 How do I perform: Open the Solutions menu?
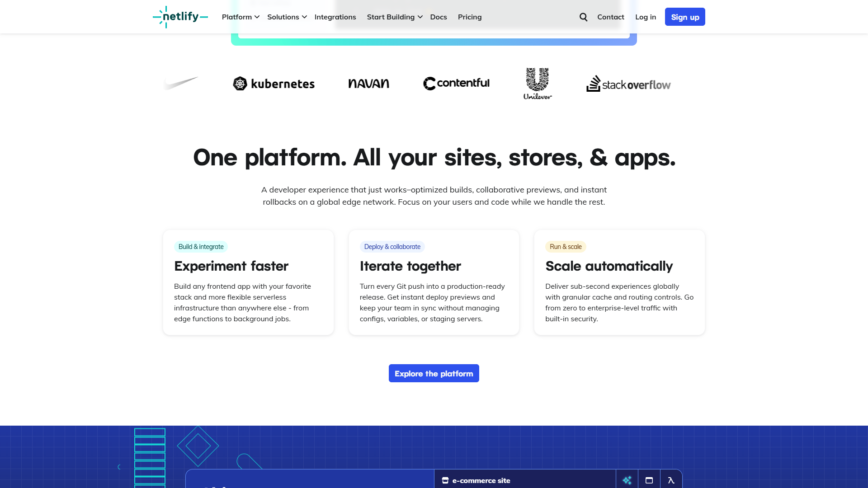point(287,17)
